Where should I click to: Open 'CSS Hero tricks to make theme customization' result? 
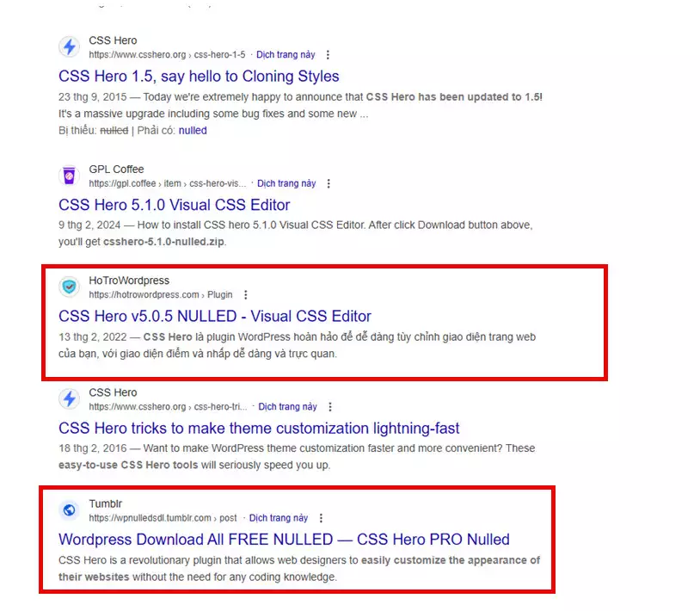259,429
